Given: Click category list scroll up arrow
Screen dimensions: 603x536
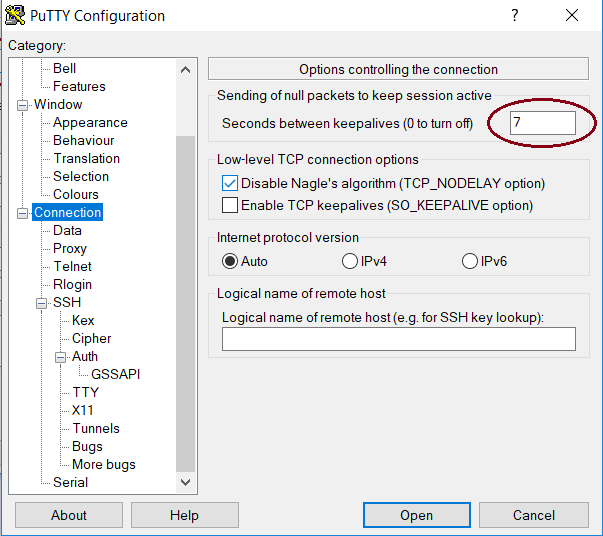Looking at the screenshot, I should point(185,70).
